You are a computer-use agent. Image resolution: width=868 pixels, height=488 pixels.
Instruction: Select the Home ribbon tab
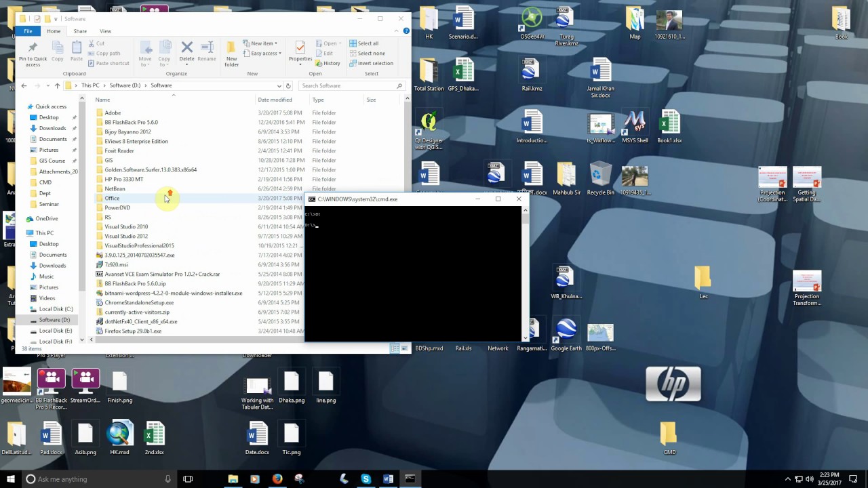pyautogui.click(x=54, y=31)
